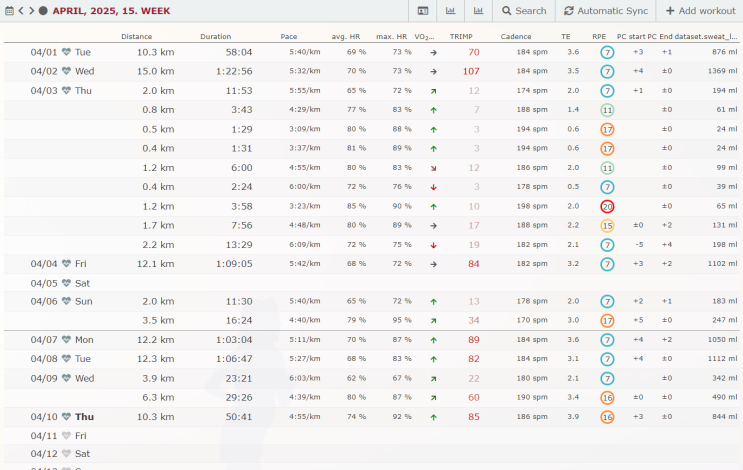The height and width of the screenshot is (470, 743).
Task: Jump to current week circle icon
Action: (x=43, y=11)
